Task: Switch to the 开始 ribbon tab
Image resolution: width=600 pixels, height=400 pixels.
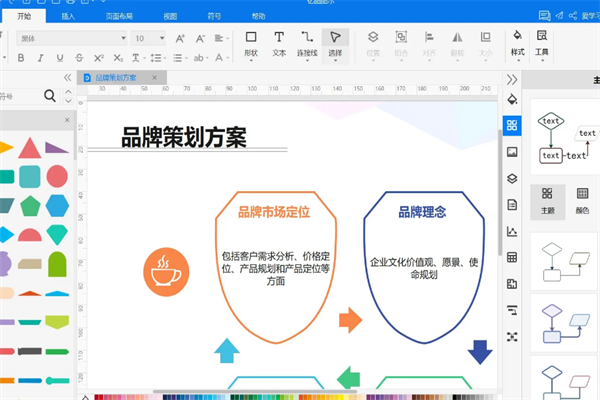Action: 24,16
